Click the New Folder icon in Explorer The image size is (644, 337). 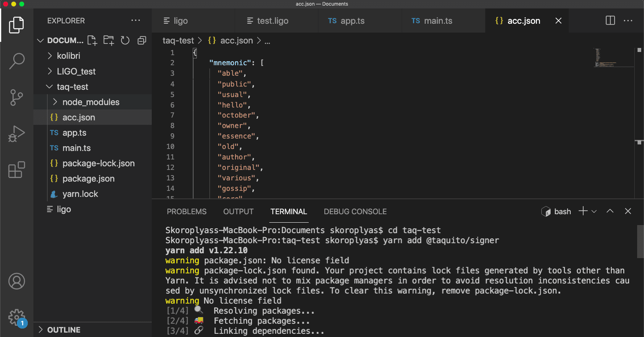click(109, 40)
